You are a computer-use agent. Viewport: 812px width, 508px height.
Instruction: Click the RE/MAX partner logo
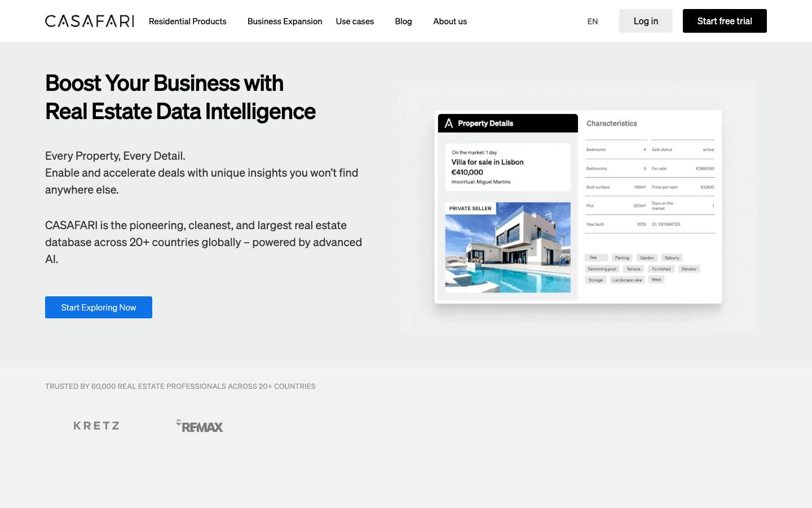pyautogui.click(x=200, y=426)
